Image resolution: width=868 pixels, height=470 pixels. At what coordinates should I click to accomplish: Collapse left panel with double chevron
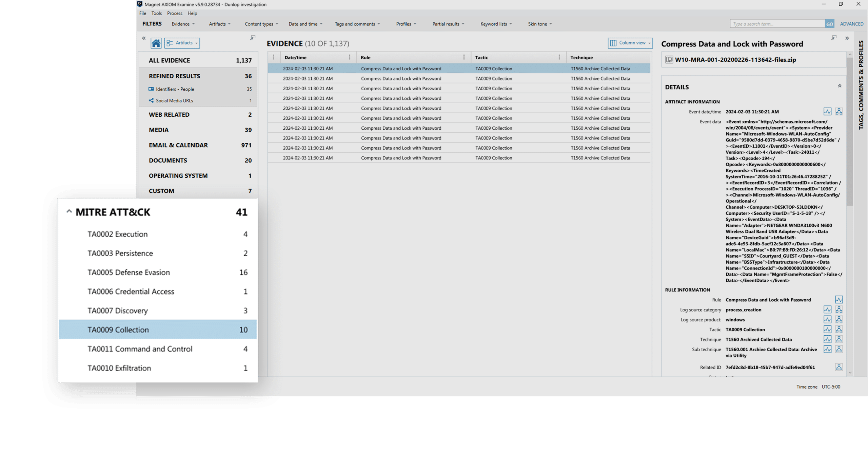(144, 38)
